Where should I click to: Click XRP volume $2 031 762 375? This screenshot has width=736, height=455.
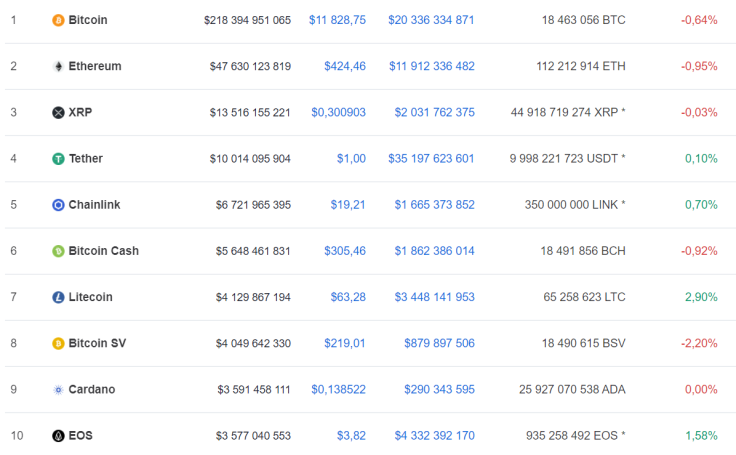pyautogui.click(x=434, y=113)
